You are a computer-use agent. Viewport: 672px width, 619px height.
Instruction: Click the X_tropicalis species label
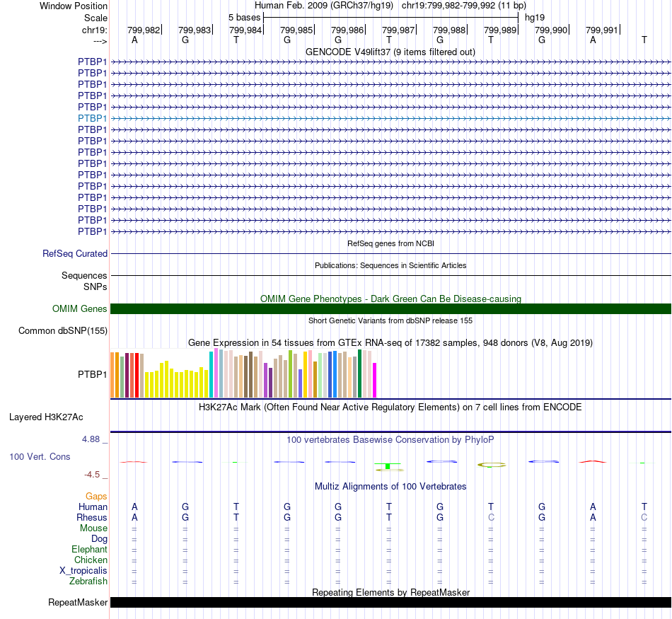pos(83,571)
